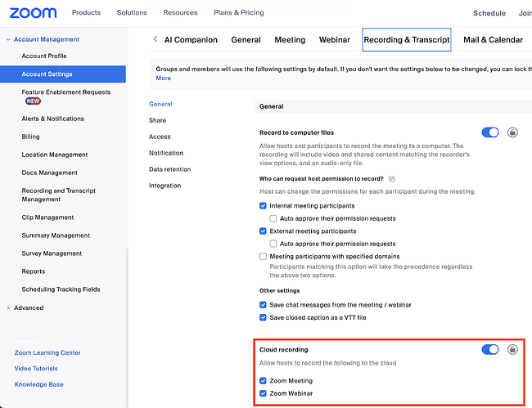Uncheck Save closed caption as a VTT file
This screenshot has width=532, height=408.
pyautogui.click(x=263, y=317)
